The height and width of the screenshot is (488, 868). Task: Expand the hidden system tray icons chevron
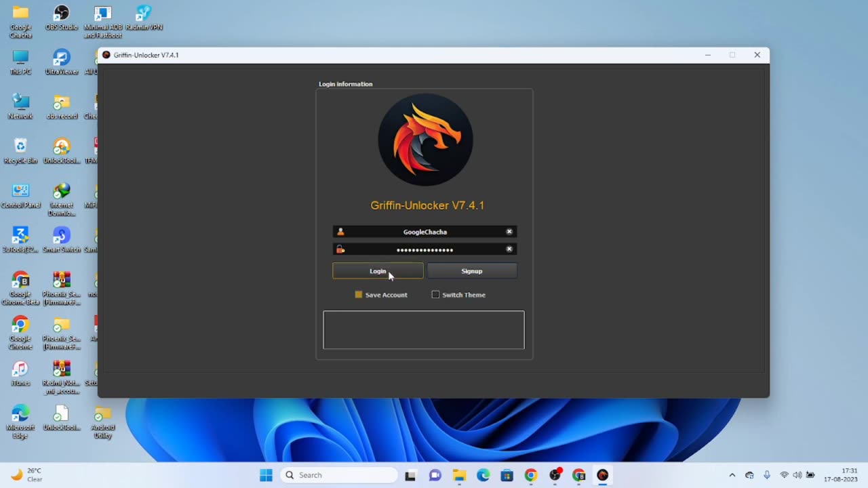(732, 475)
